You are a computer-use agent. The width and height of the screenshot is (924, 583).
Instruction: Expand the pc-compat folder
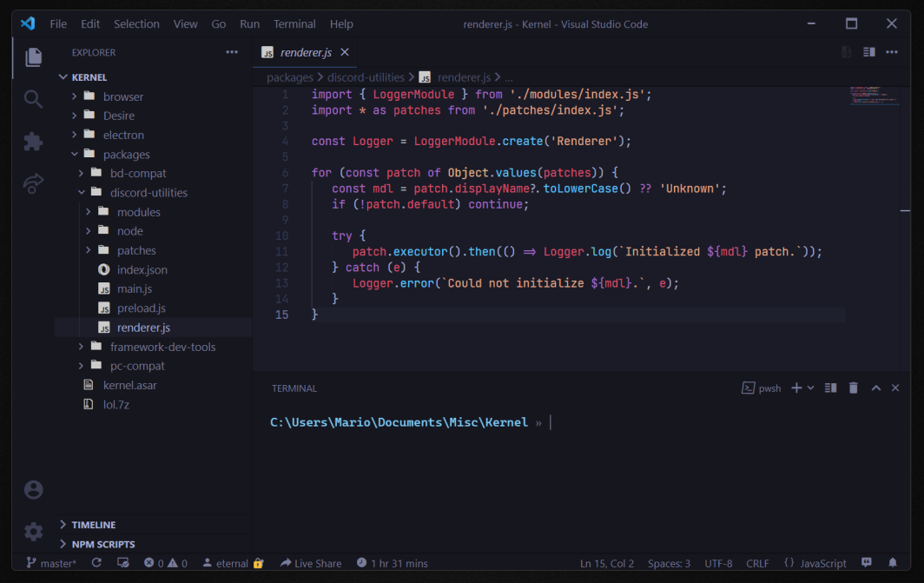(x=153, y=366)
